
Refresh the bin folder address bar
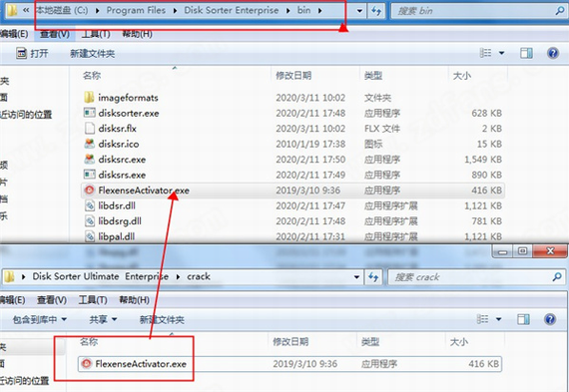click(x=376, y=11)
